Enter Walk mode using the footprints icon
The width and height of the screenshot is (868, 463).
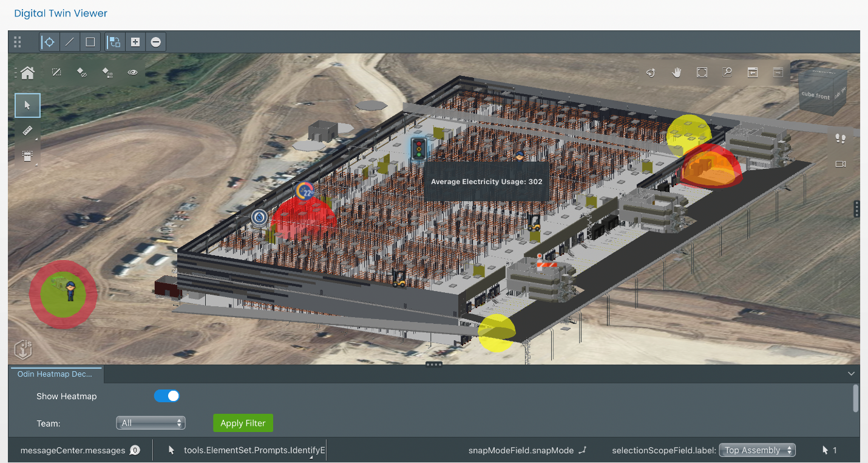click(x=841, y=139)
